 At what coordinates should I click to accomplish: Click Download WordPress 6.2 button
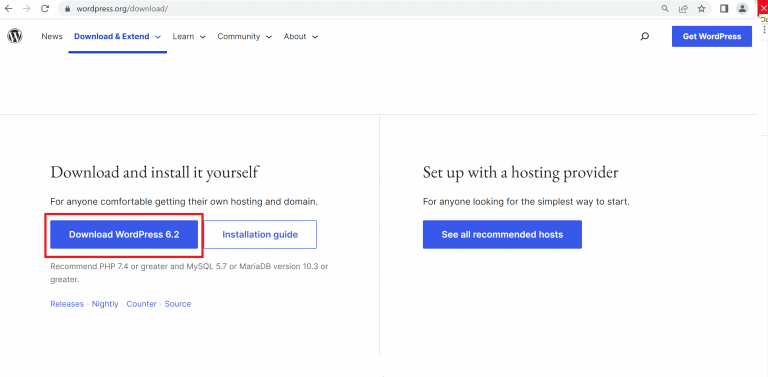(x=124, y=235)
